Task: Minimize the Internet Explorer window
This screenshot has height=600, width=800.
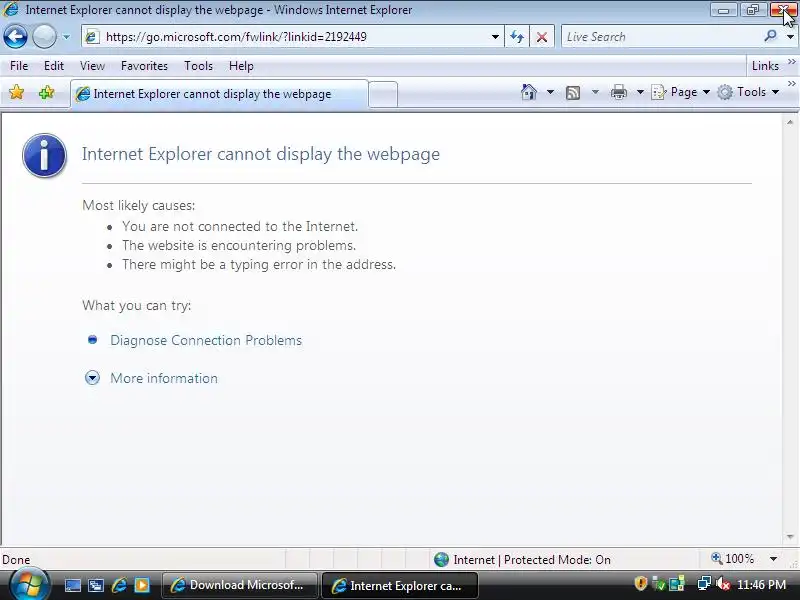Action: pyautogui.click(x=724, y=10)
